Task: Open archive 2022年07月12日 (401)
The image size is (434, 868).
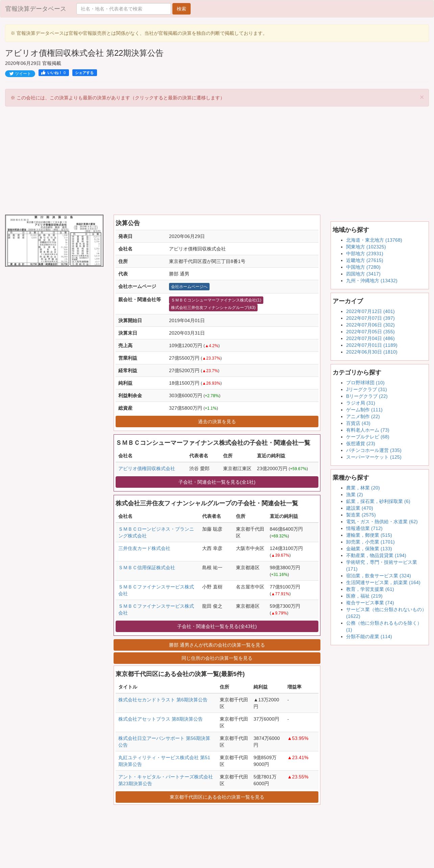Action: (370, 311)
